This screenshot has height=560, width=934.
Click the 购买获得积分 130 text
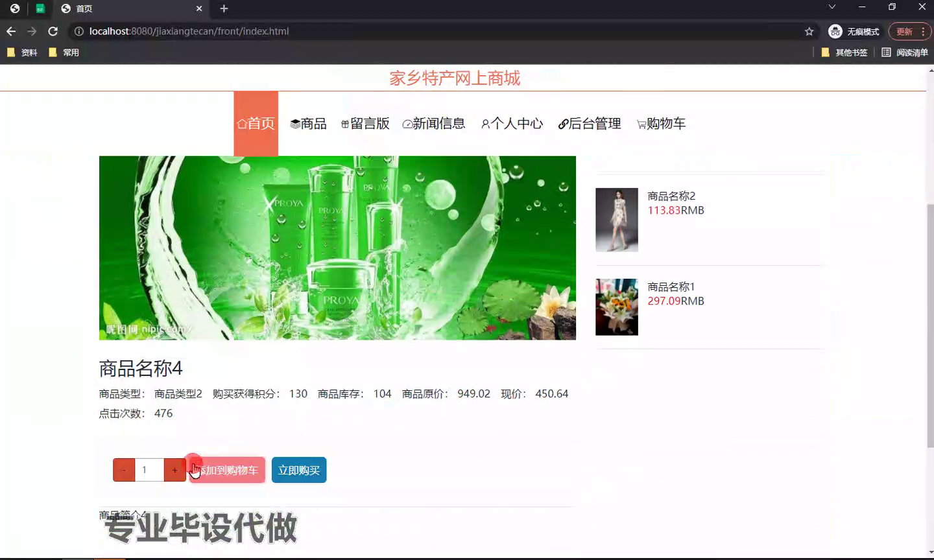tap(260, 393)
